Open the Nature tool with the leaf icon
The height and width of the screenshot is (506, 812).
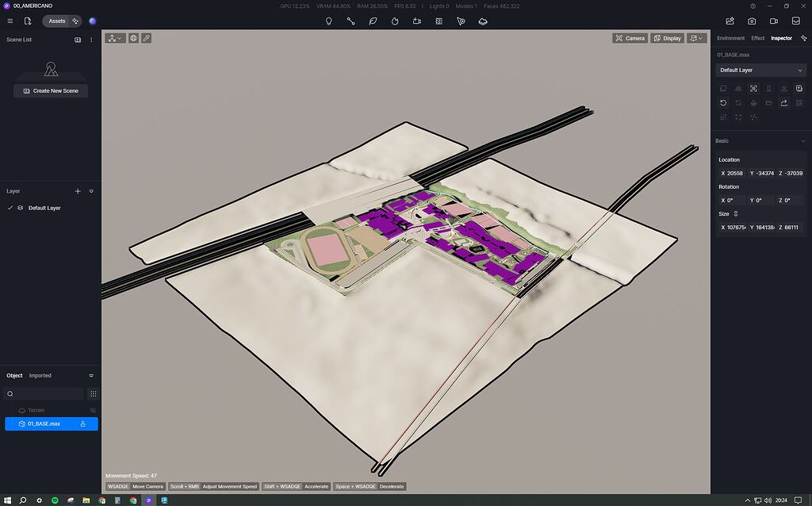(x=373, y=21)
